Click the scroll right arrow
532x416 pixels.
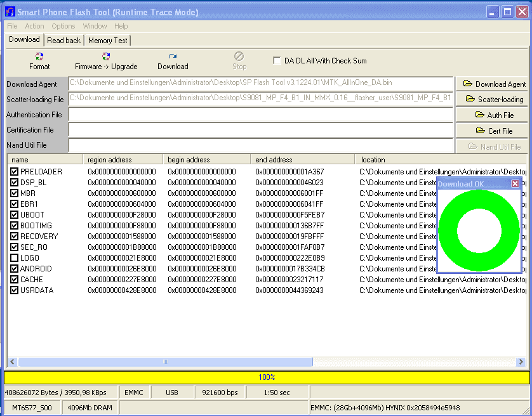pyautogui.click(x=521, y=361)
